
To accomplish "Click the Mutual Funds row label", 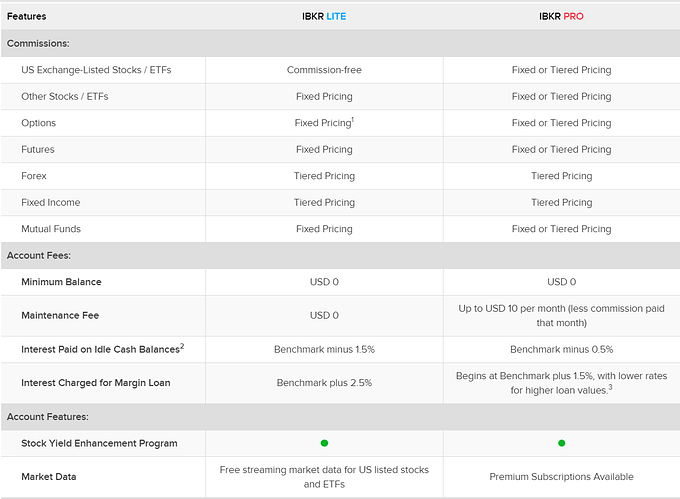I will pyautogui.click(x=51, y=228).
